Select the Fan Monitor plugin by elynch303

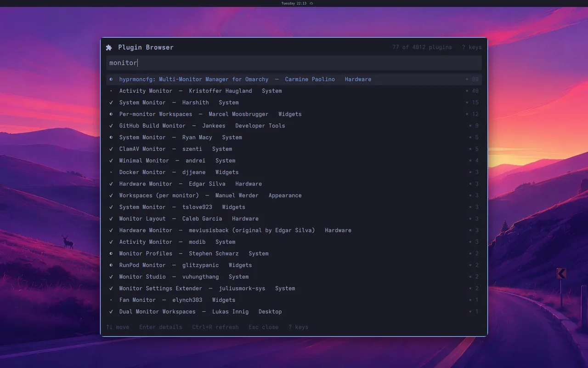(294, 300)
